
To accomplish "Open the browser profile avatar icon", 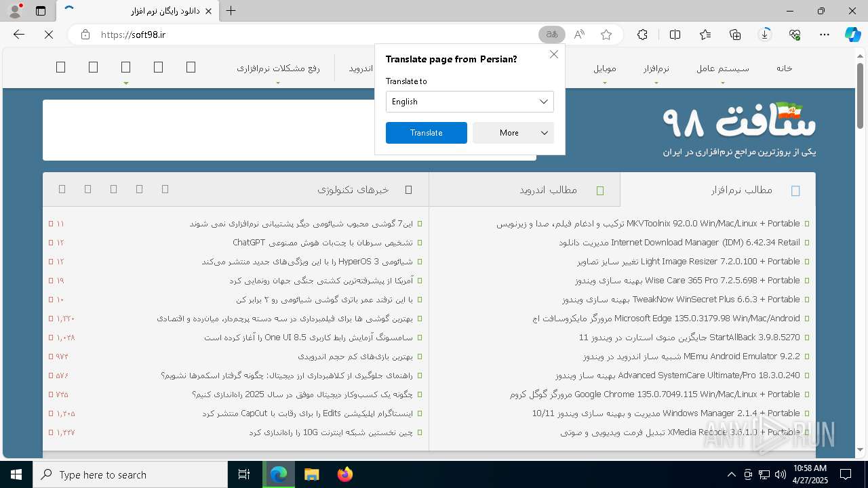I will tap(15, 11).
